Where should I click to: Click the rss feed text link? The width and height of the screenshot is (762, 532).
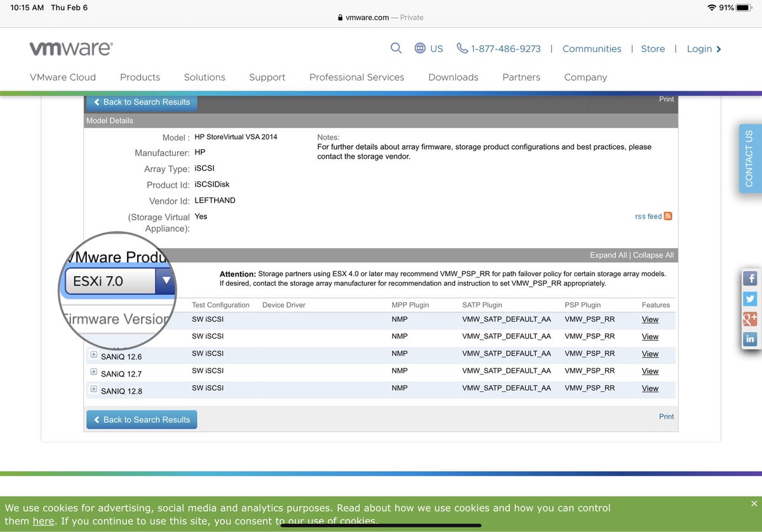coord(648,216)
